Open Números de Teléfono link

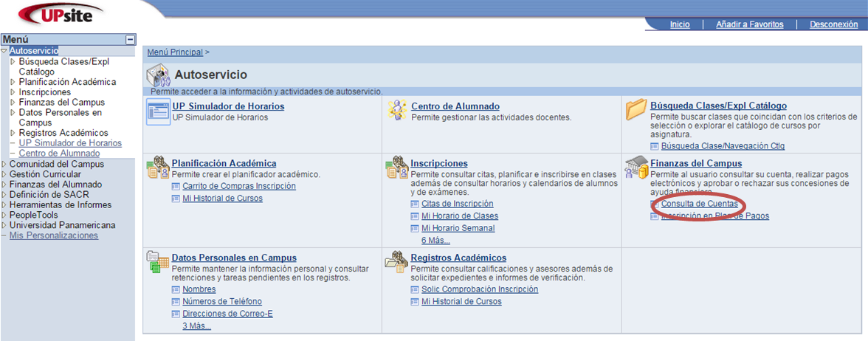click(x=222, y=301)
